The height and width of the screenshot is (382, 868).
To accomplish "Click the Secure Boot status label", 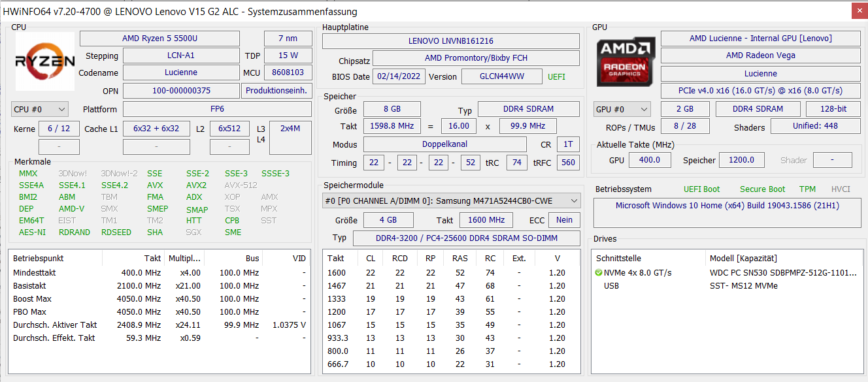I will tap(763, 189).
